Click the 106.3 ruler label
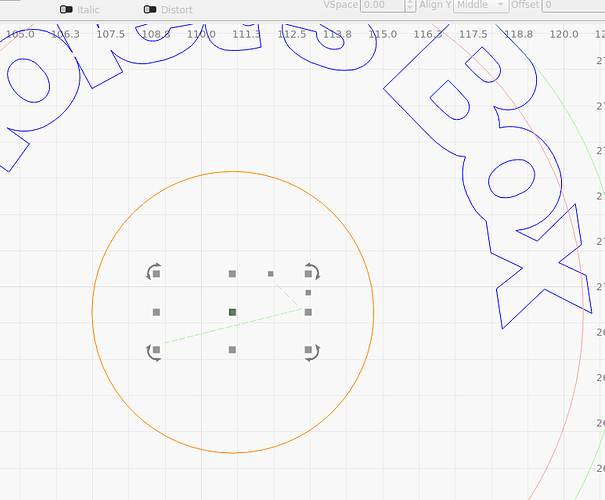Screen dimensions: 605x500 click(65, 34)
